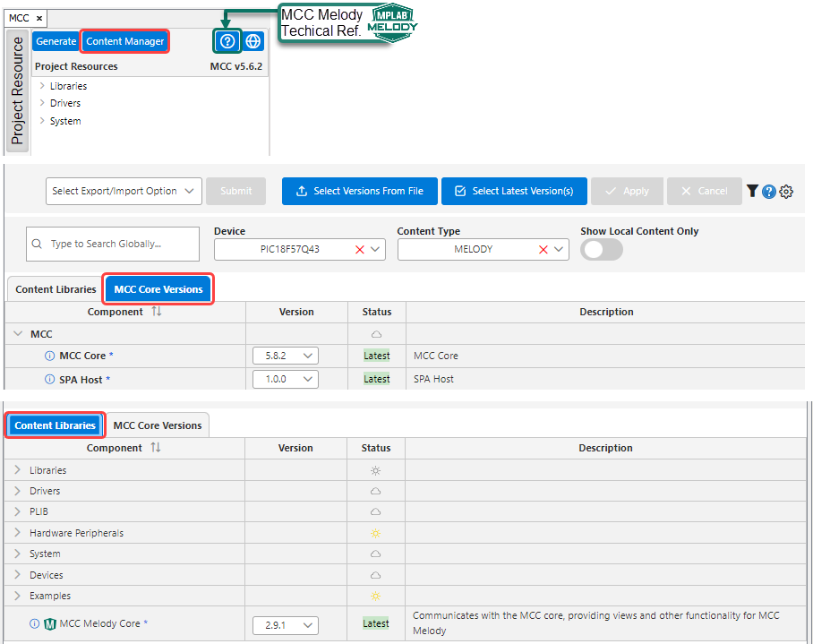Collapse the MCC component group
813x644 pixels.
tap(18, 334)
